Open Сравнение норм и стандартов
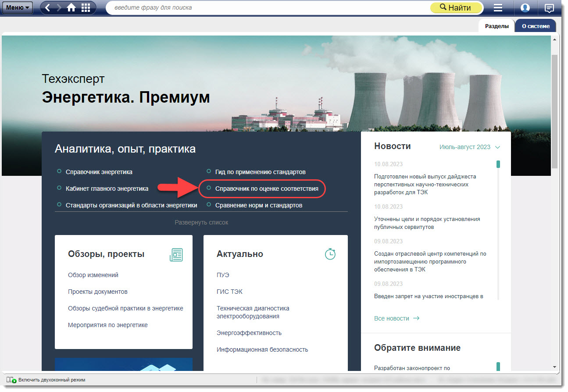568x392 pixels. (259, 205)
